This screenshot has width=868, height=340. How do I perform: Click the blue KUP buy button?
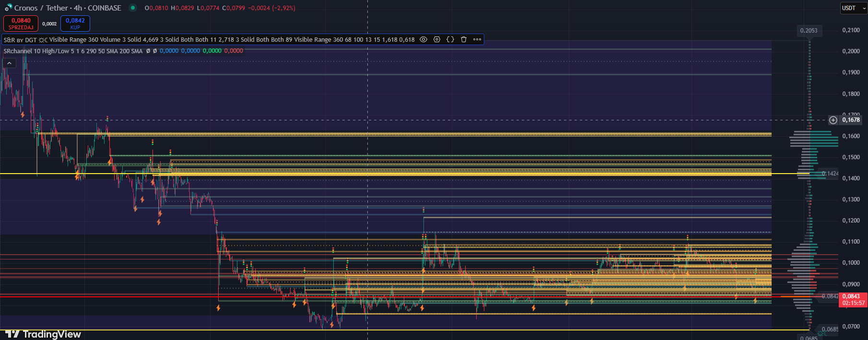click(x=75, y=23)
